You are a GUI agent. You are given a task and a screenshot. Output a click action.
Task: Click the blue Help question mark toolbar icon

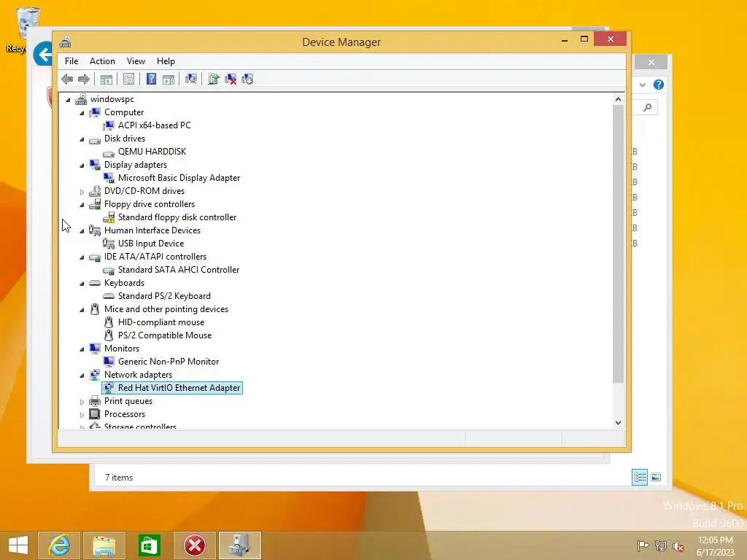point(151,79)
